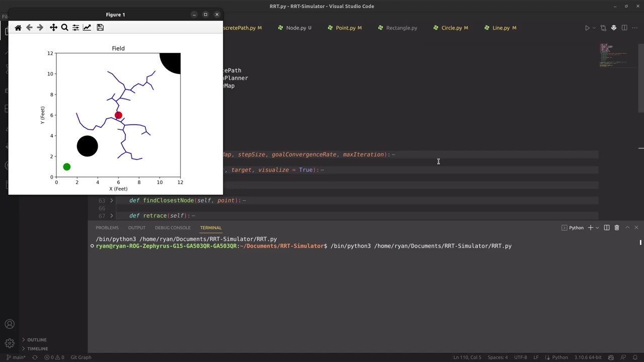The width and height of the screenshot is (644, 362).
Task: Minimize the Figure 1 window
Action: 194,15
